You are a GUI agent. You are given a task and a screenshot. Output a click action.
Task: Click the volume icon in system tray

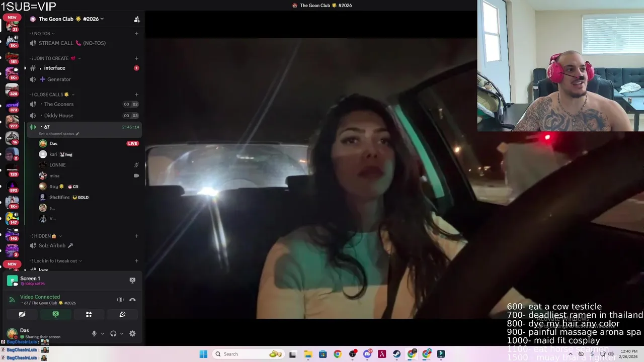tap(610, 354)
